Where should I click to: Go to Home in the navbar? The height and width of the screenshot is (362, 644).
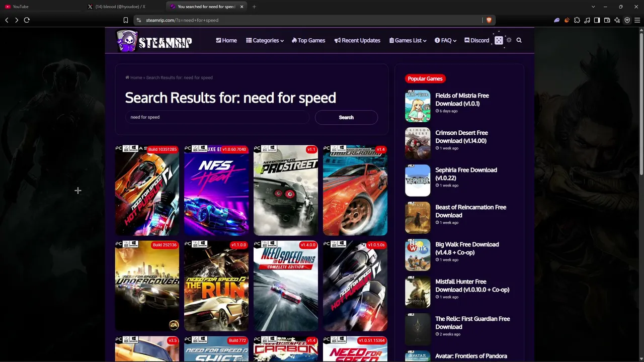click(226, 40)
